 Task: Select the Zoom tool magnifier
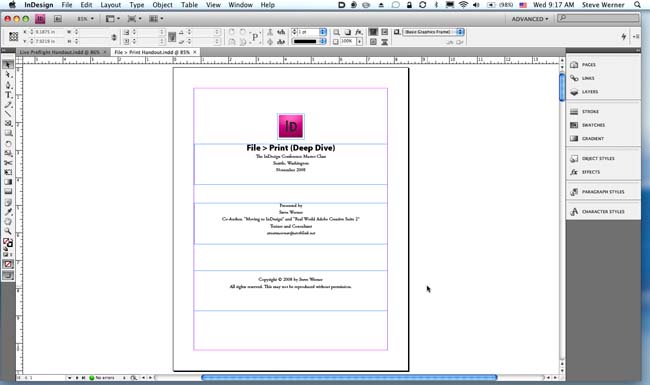(x=8, y=231)
